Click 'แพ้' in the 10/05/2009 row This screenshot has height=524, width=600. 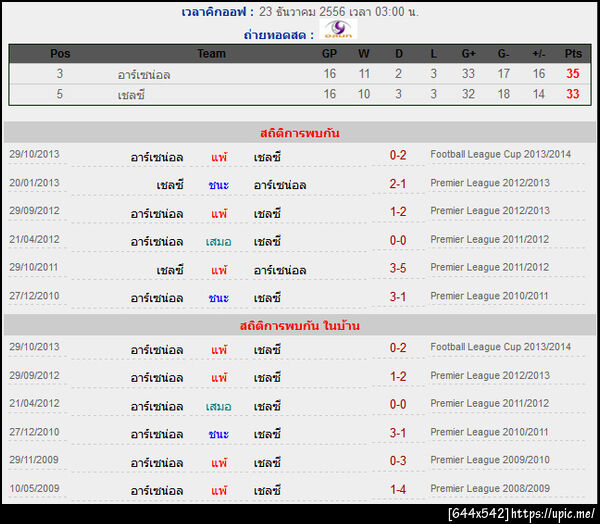219,490
